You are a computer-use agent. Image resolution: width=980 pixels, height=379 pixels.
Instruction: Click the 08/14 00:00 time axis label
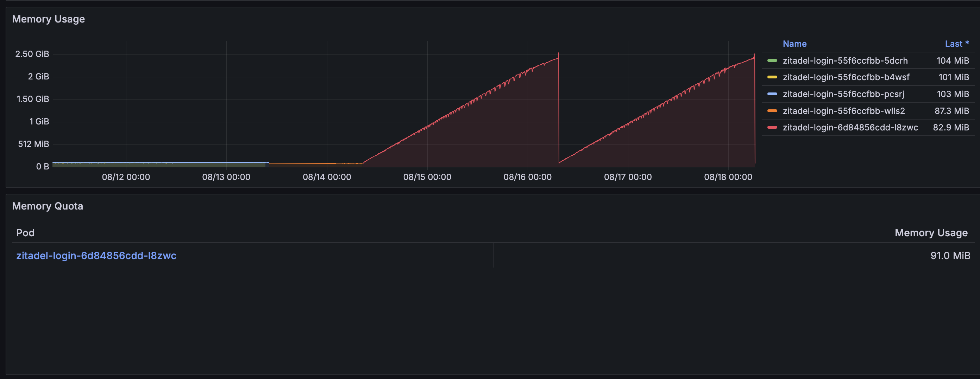327,177
